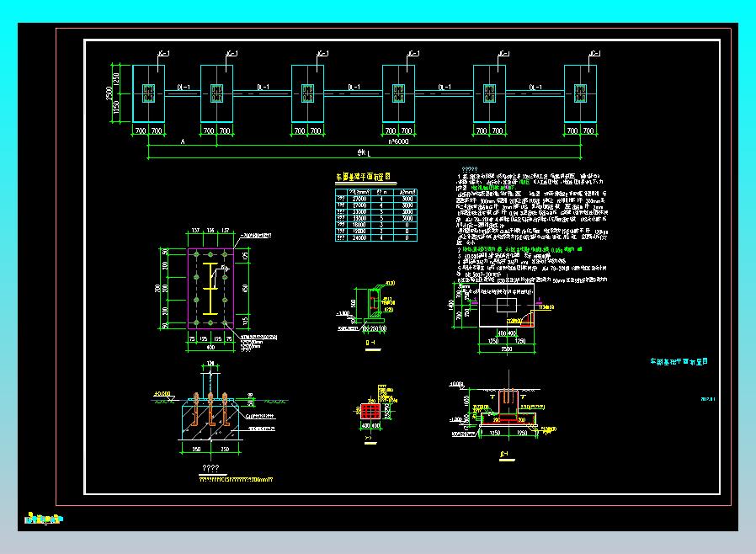Select the cyan title block drawing name
The height and width of the screenshot is (554, 756).
(x=679, y=361)
